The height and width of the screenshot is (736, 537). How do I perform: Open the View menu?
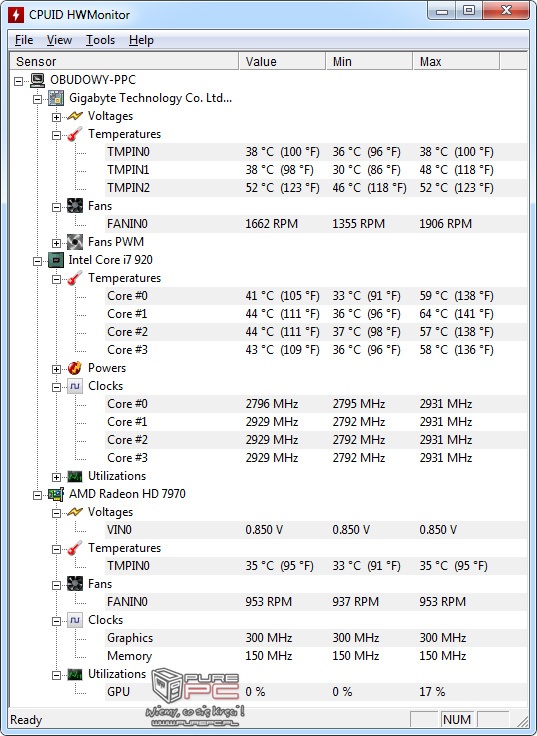point(59,40)
